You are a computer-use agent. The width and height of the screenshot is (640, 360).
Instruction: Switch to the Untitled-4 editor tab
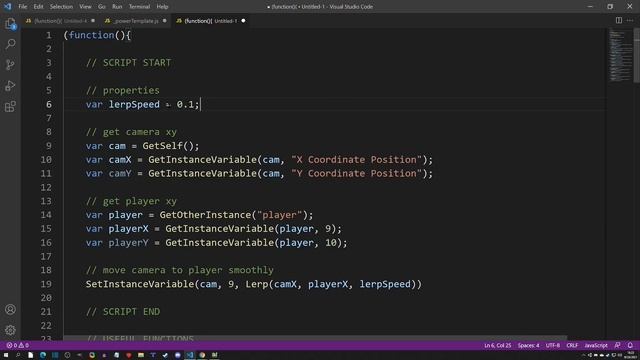(x=60, y=21)
